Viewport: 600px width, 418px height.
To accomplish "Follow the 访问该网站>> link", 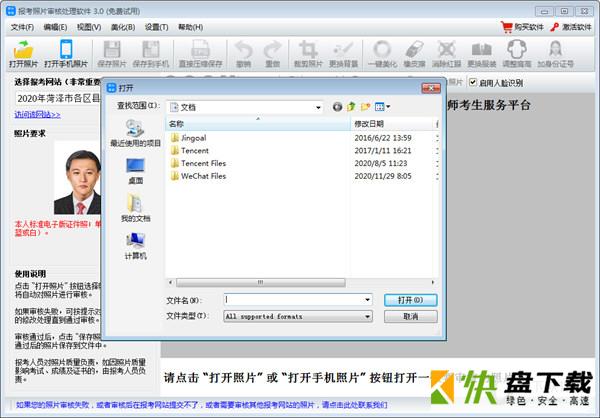I will (x=37, y=114).
